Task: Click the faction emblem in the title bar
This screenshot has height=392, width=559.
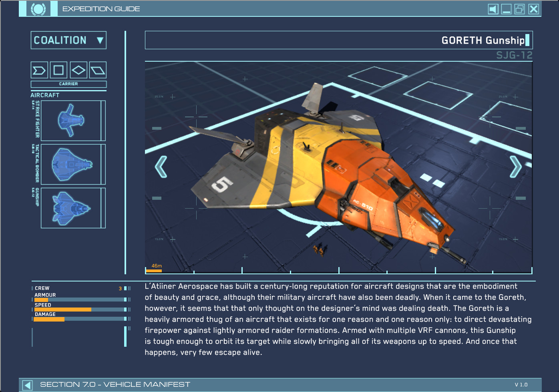Action: [x=38, y=8]
